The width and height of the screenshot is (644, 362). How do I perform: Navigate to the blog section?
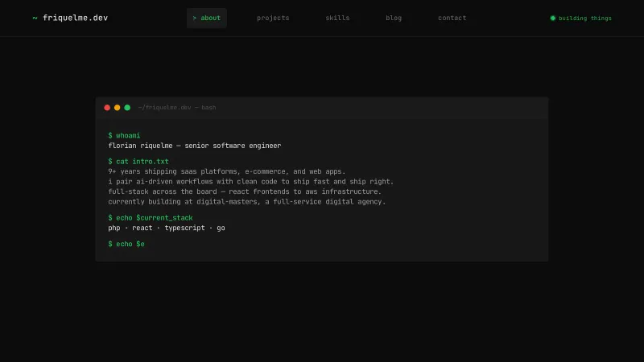(x=394, y=18)
